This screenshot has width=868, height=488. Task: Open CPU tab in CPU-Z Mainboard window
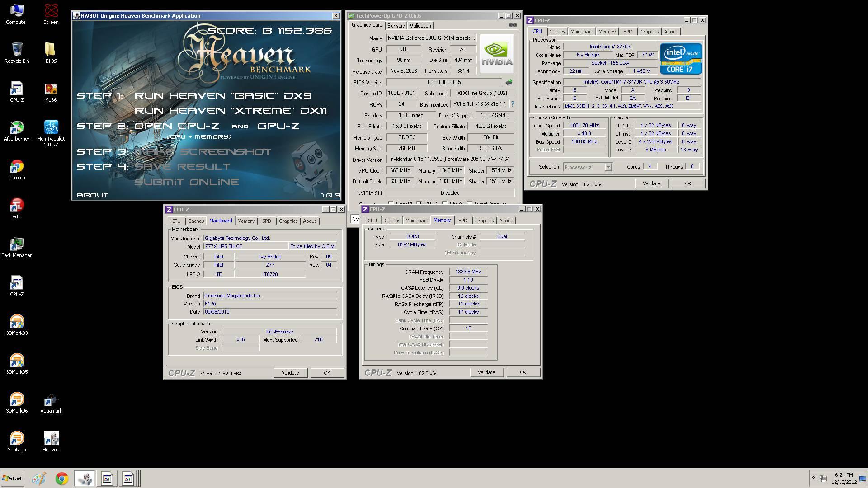click(176, 221)
